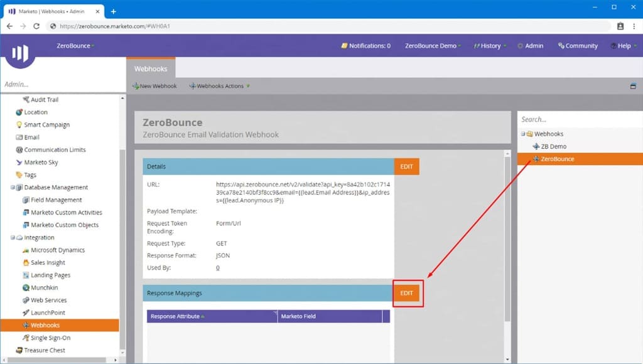The image size is (643, 364).
Task: Open the Webhooks Actions dropdown
Action: tap(219, 86)
